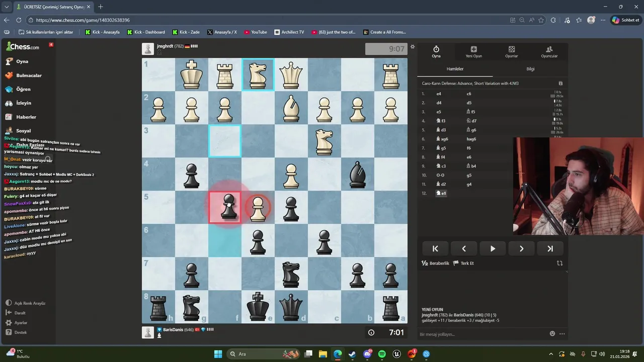Screen dimensions: 644x362
Task: Jump to the last move
Action: [x=550, y=248]
